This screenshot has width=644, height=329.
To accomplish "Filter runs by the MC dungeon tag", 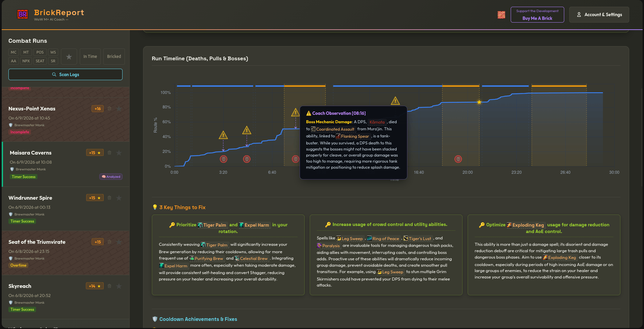I will coord(13,52).
